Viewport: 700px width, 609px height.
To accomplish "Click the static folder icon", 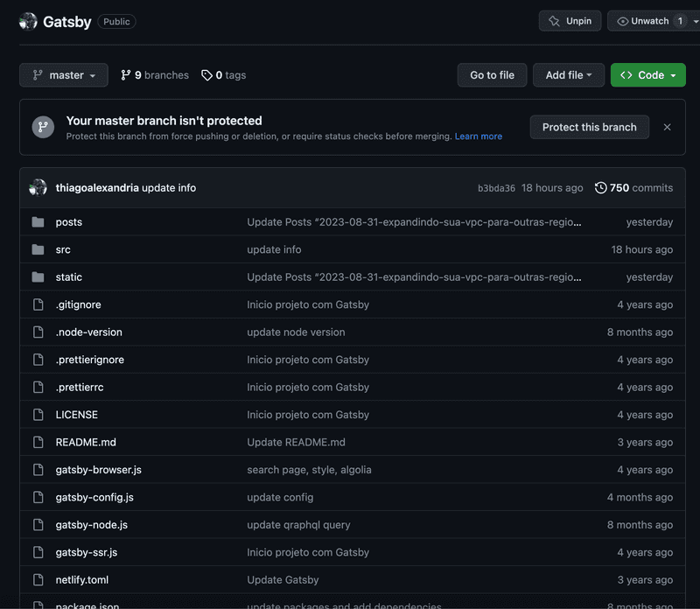I will click(38, 277).
